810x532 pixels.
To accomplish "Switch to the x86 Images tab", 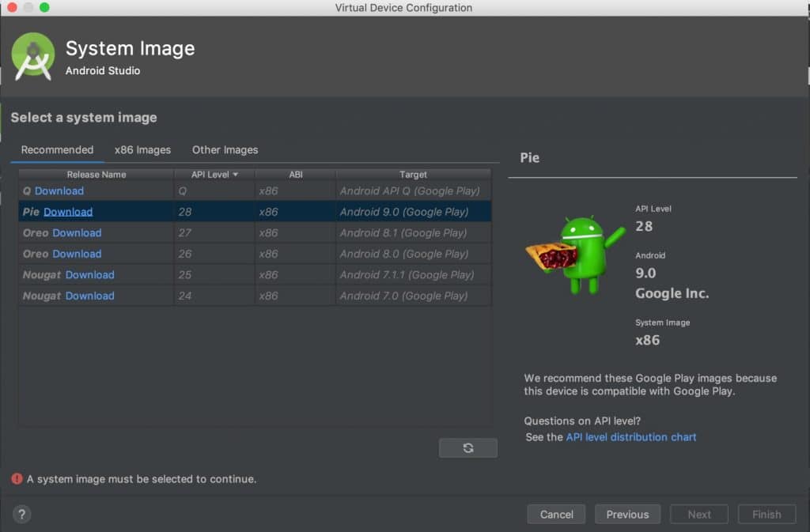I will coord(142,149).
